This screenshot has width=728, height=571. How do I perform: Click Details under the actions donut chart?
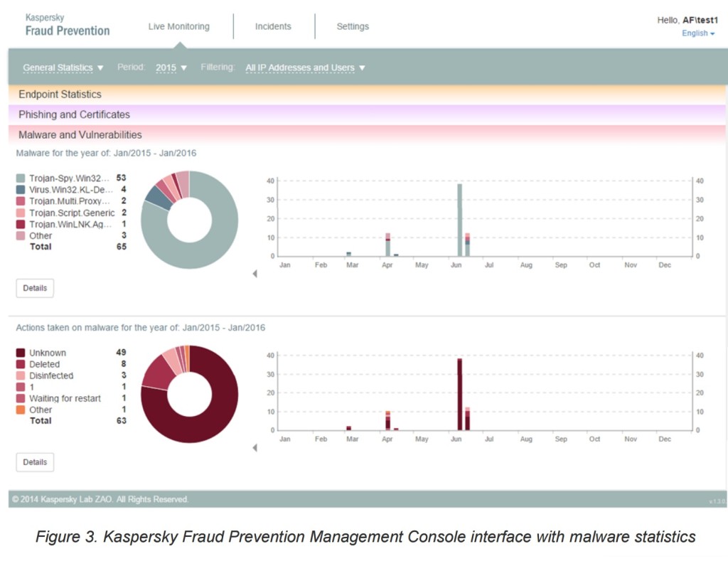pyautogui.click(x=34, y=462)
